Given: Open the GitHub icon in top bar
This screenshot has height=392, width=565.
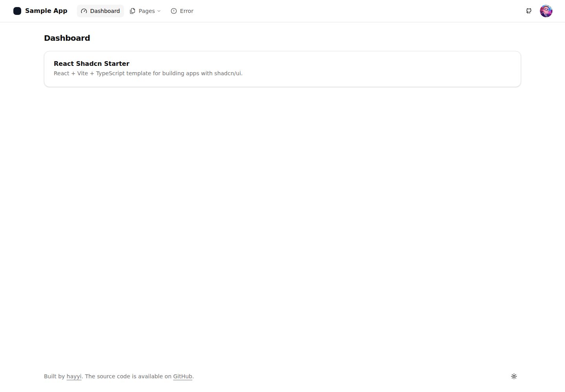Looking at the screenshot, I should [529, 11].
